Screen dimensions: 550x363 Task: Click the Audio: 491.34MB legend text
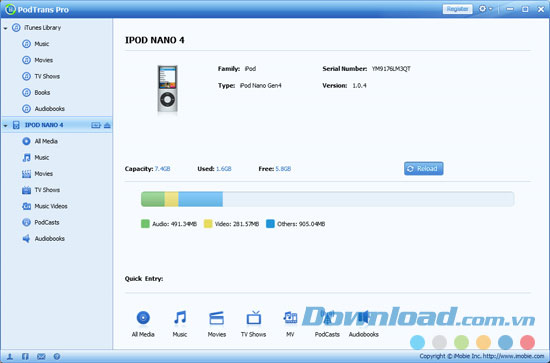pyautogui.click(x=174, y=224)
